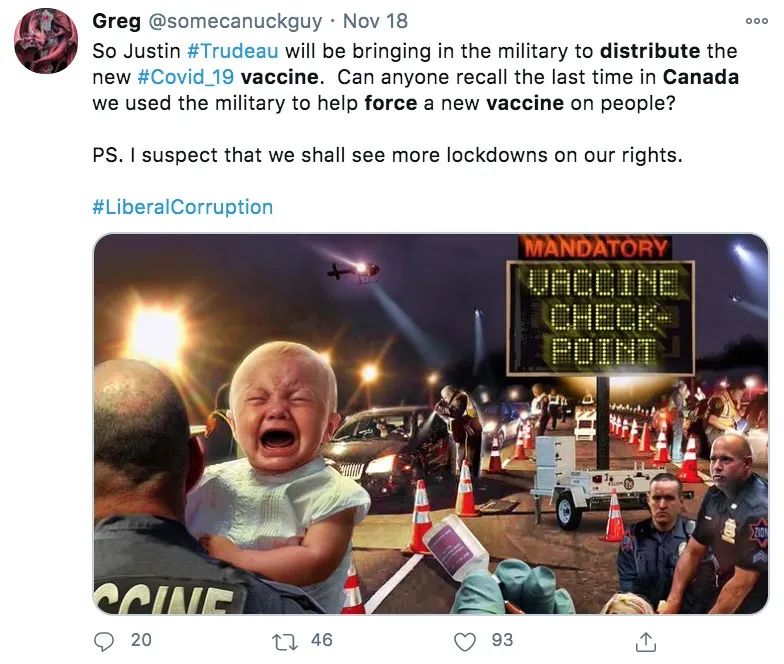Click the Nov 18 timestamp

(x=375, y=21)
